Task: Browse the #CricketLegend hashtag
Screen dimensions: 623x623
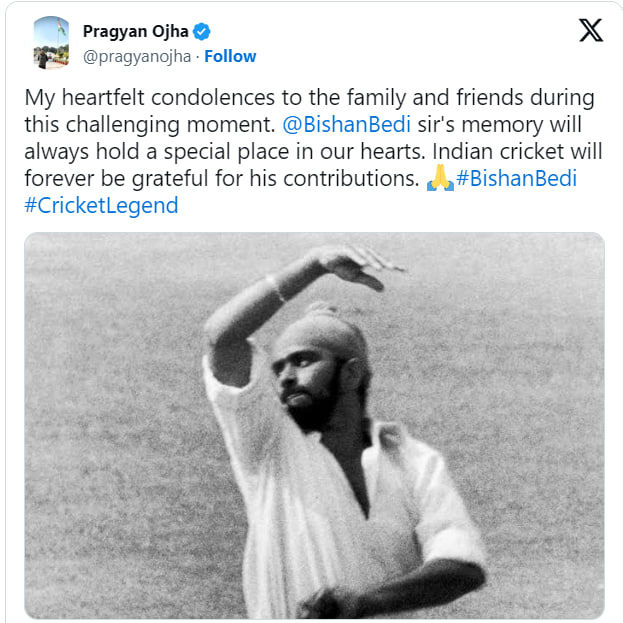Action: point(101,205)
